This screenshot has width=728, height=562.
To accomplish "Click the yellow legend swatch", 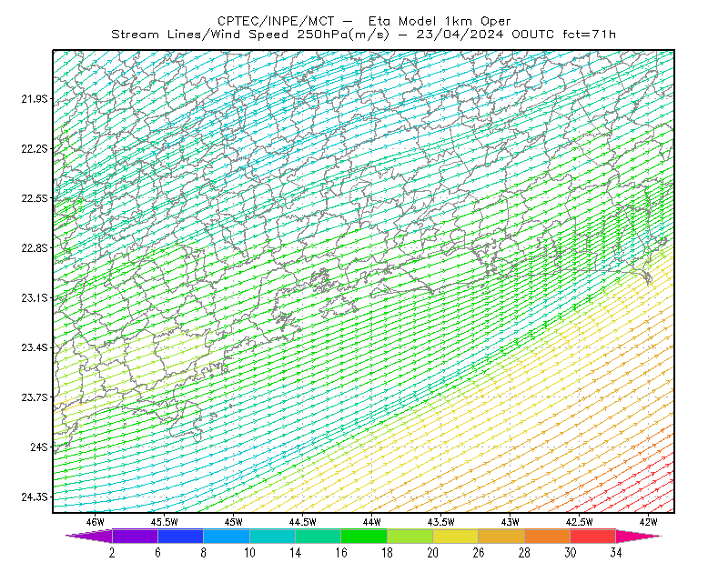I will [456, 536].
